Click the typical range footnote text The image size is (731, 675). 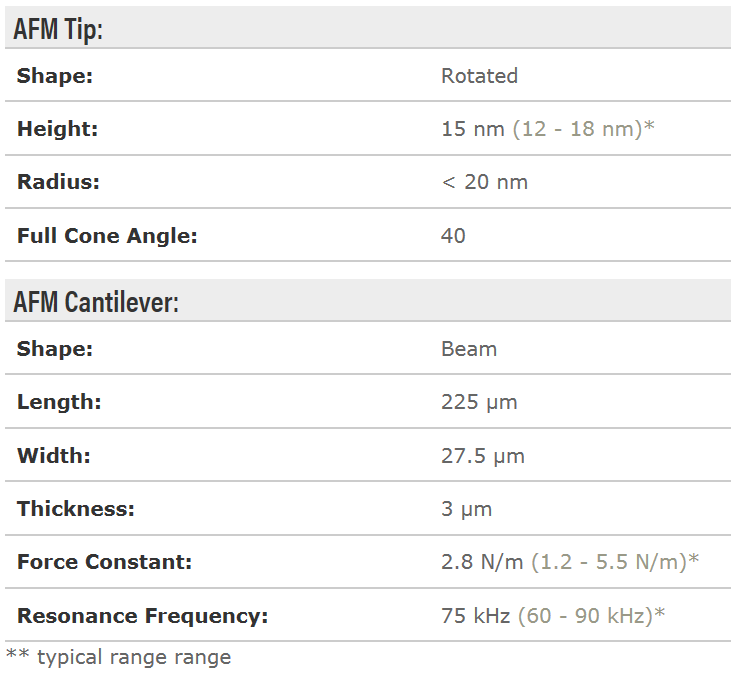(118, 657)
